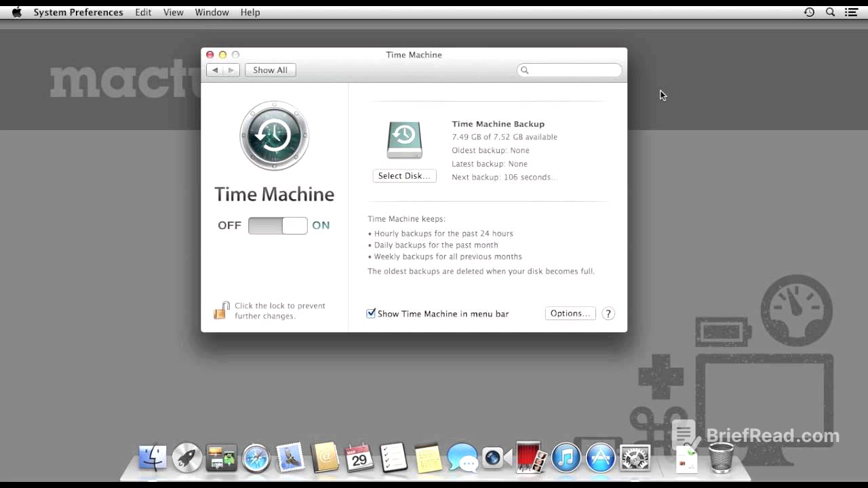
Task: Click the back navigation arrow
Action: click(215, 70)
